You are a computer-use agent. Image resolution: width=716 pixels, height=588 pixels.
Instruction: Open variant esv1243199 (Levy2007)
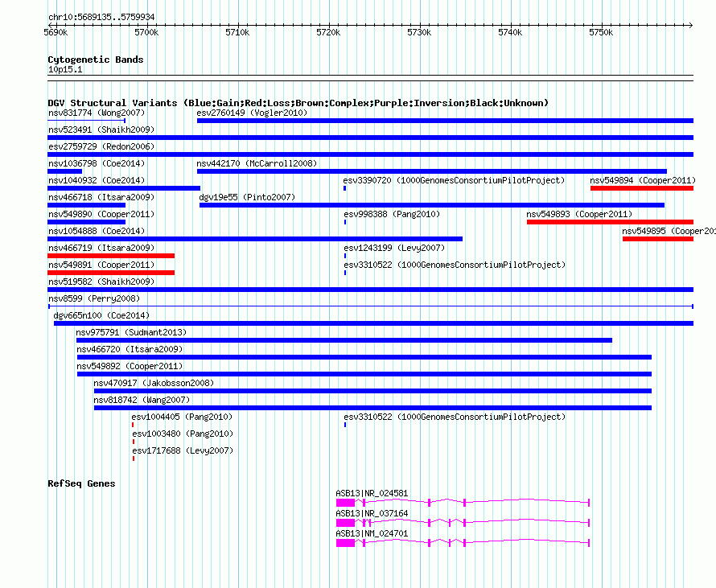coord(394,248)
